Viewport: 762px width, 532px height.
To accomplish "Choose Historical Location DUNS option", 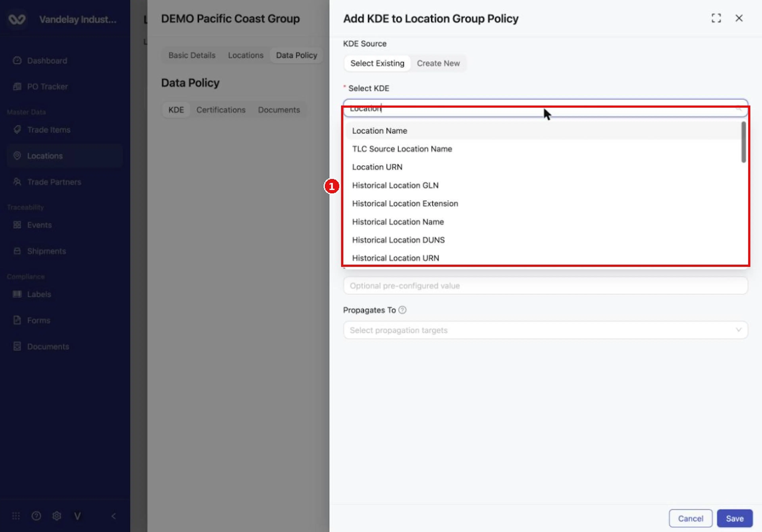I will [x=544, y=240].
